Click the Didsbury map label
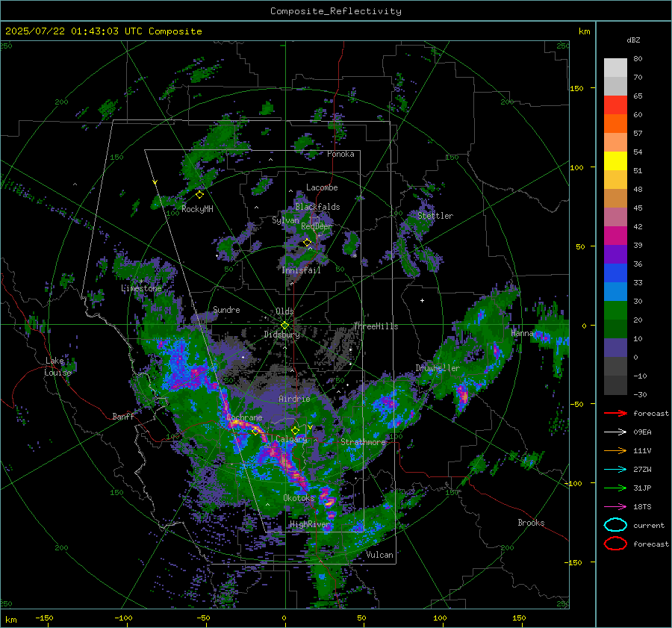 click(282, 335)
